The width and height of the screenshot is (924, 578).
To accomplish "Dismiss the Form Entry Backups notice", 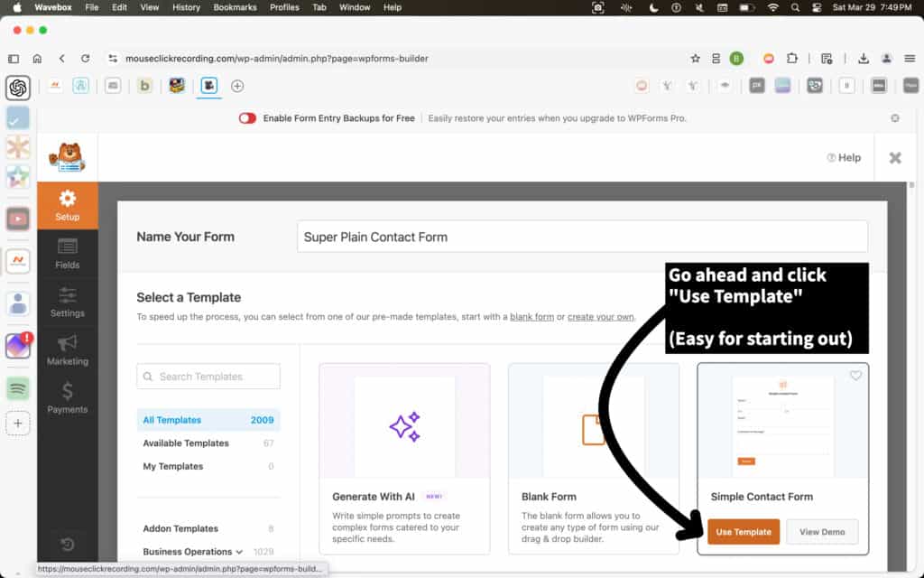I will (x=894, y=118).
